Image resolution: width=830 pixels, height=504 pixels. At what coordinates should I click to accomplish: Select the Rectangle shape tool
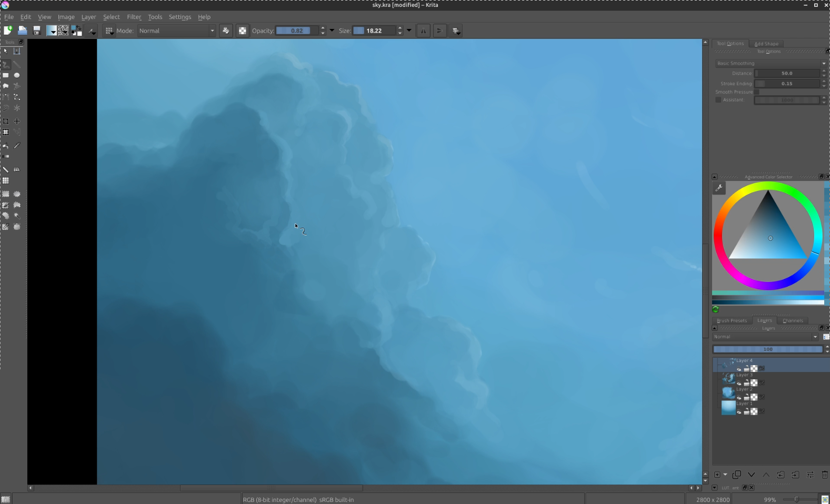click(6, 75)
